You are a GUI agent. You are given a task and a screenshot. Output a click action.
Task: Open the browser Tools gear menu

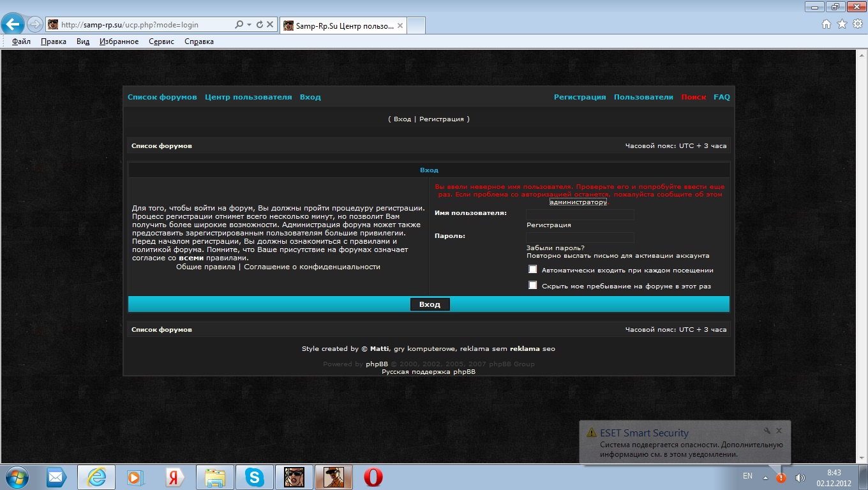pyautogui.click(x=857, y=24)
